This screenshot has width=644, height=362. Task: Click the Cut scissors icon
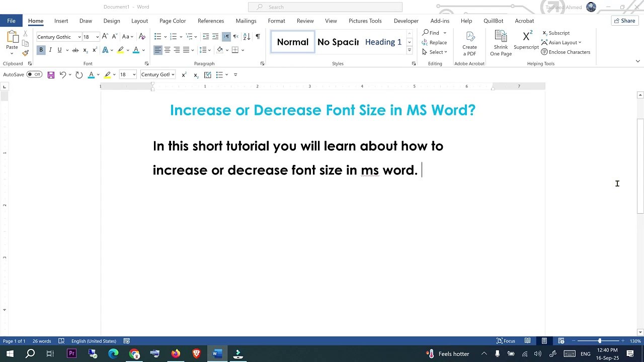[x=25, y=34]
